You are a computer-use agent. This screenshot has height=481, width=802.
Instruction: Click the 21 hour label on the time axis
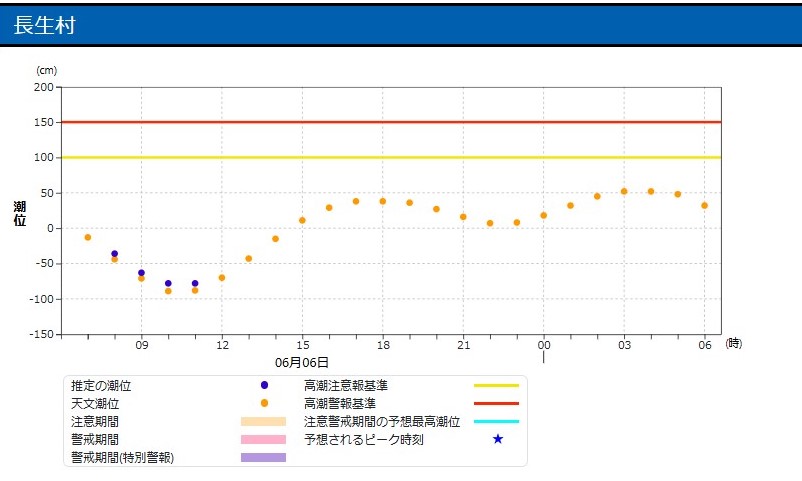coord(463,345)
